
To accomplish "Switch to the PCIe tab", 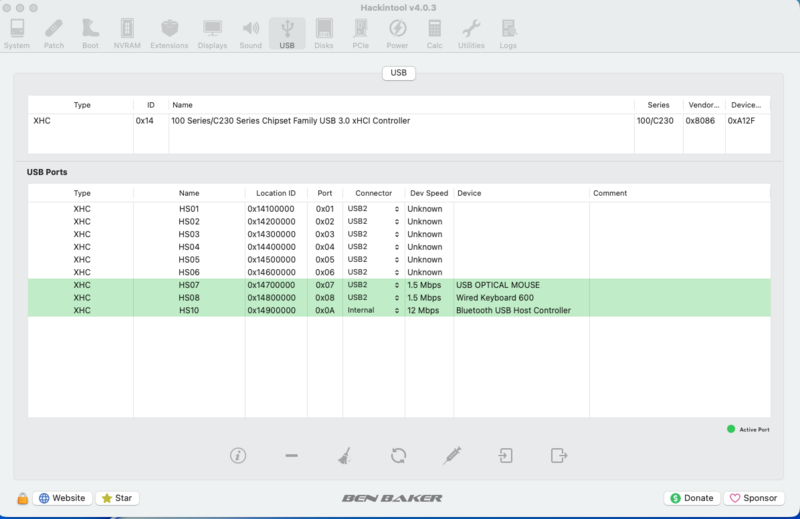I will click(x=360, y=33).
